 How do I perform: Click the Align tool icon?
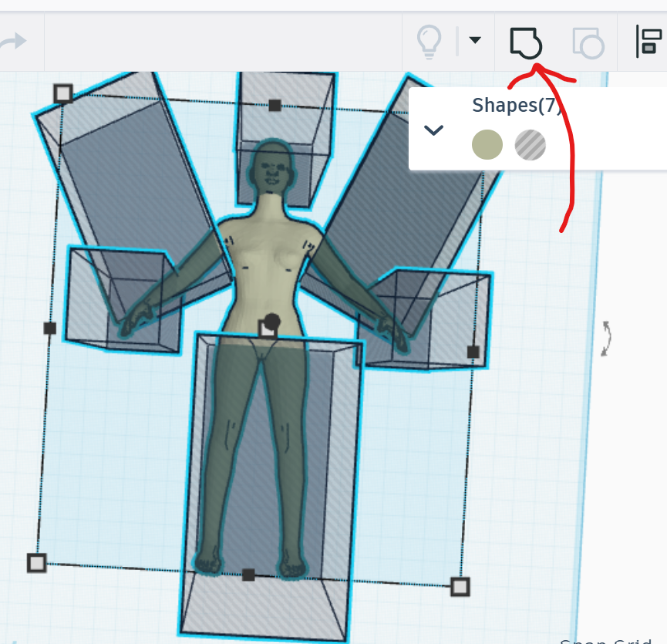pyautogui.click(x=648, y=41)
